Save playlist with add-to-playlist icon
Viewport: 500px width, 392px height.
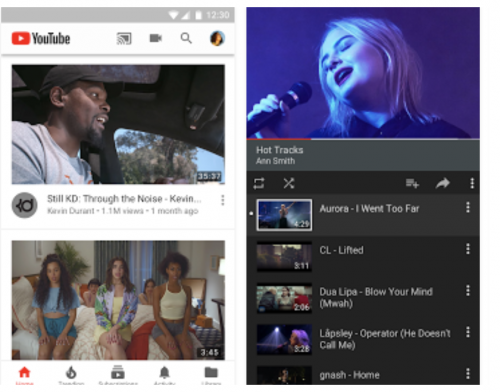pos(412,183)
